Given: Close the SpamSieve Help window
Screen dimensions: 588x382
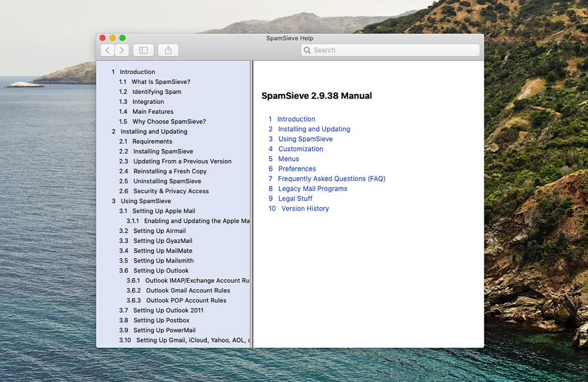Looking at the screenshot, I should pyautogui.click(x=102, y=38).
